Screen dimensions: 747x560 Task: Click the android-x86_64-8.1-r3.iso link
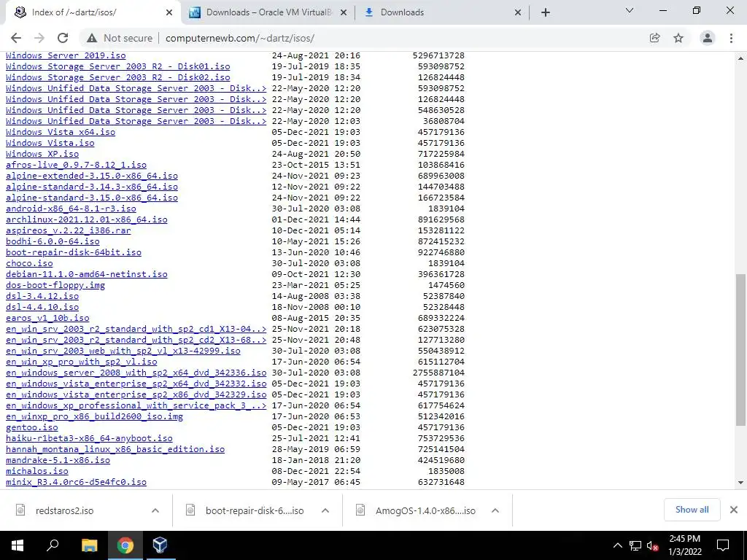pos(71,209)
